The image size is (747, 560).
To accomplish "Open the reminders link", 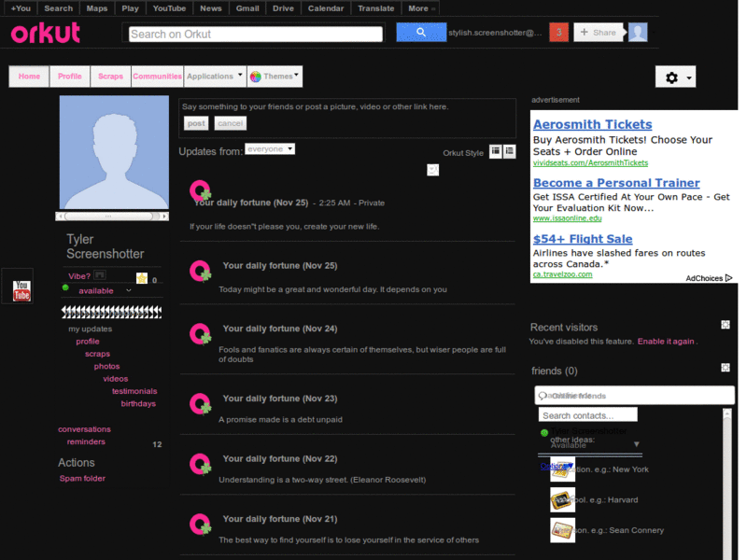I will 86,441.
